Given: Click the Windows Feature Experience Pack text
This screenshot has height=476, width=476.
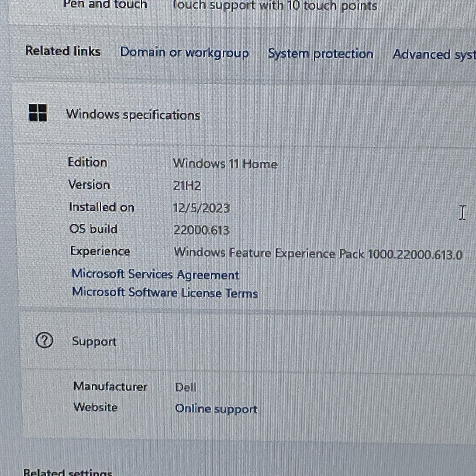Looking at the screenshot, I should pyautogui.click(x=318, y=254).
